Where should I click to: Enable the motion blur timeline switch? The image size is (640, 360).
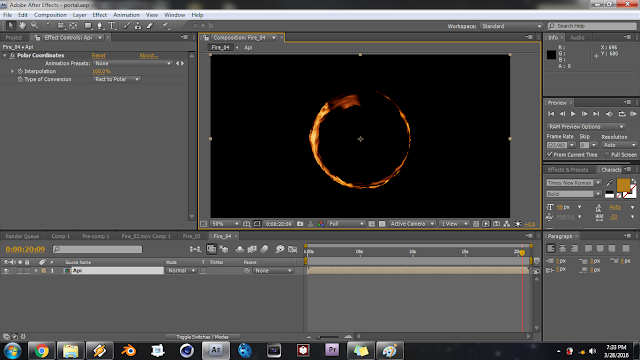(264, 249)
